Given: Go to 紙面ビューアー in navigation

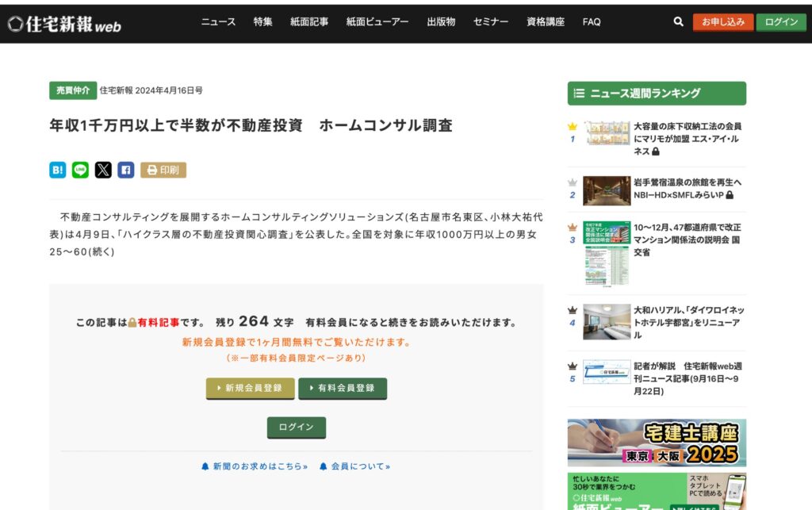Looking at the screenshot, I should pos(377,22).
